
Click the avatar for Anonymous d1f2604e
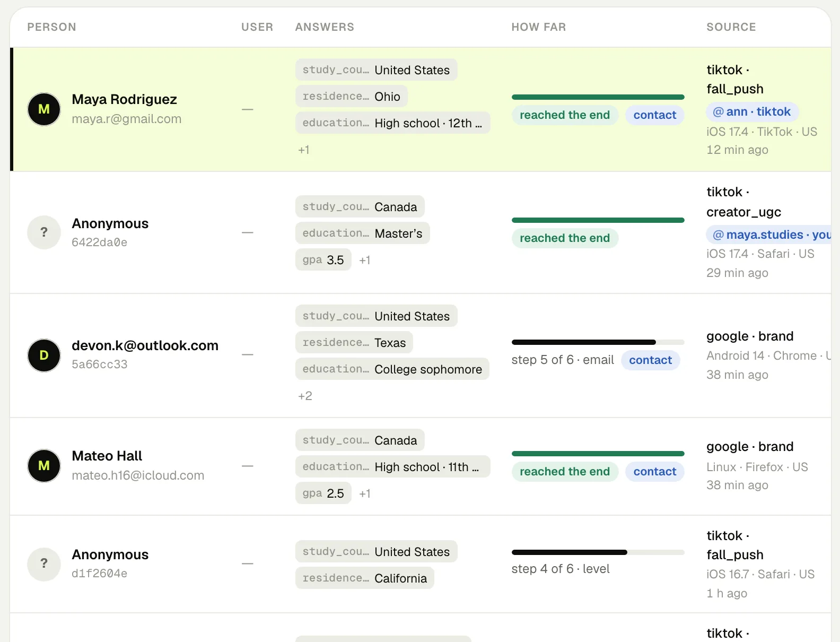coord(44,565)
